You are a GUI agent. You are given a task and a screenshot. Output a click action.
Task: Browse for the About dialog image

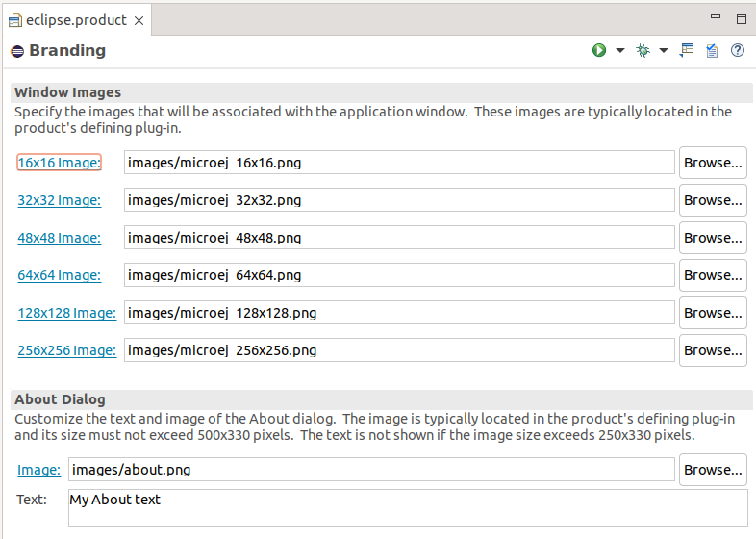tap(713, 470)
